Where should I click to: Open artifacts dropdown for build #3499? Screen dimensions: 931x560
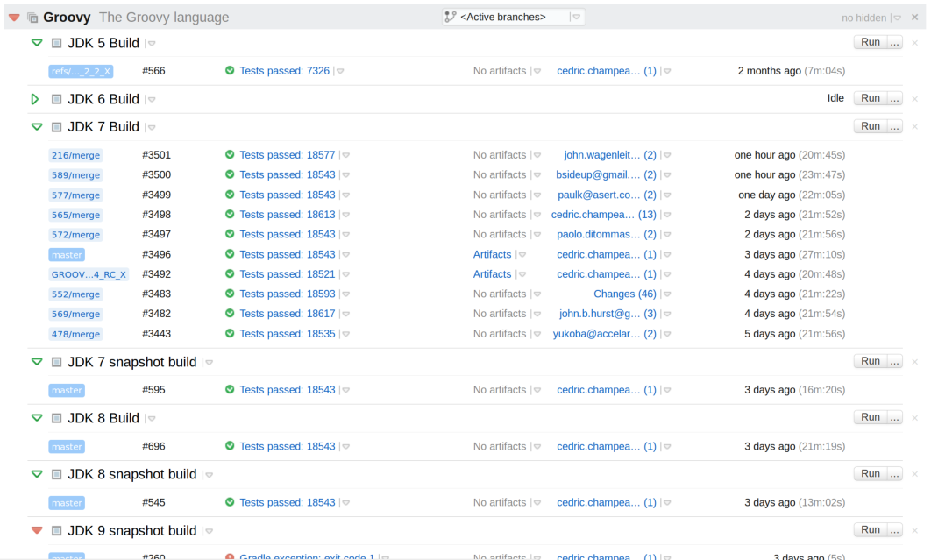click(537, 195)
